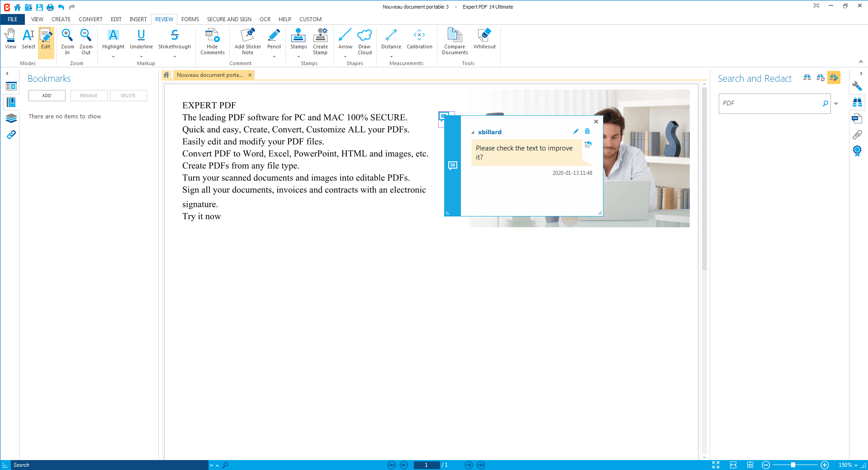Open the Stamps tool

[299, 39]
